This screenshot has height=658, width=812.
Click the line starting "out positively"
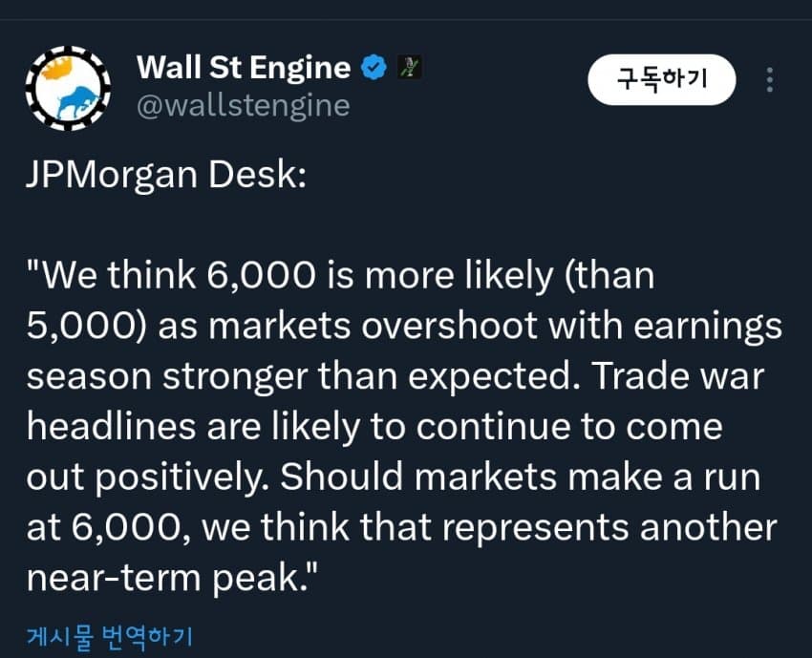pos(394,478)
